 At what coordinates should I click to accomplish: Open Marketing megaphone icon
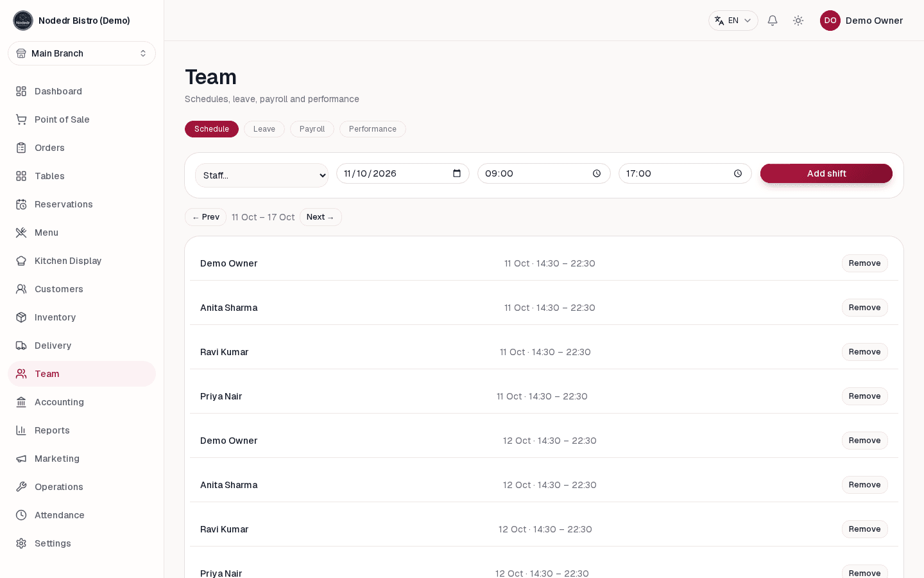point(21,459)
